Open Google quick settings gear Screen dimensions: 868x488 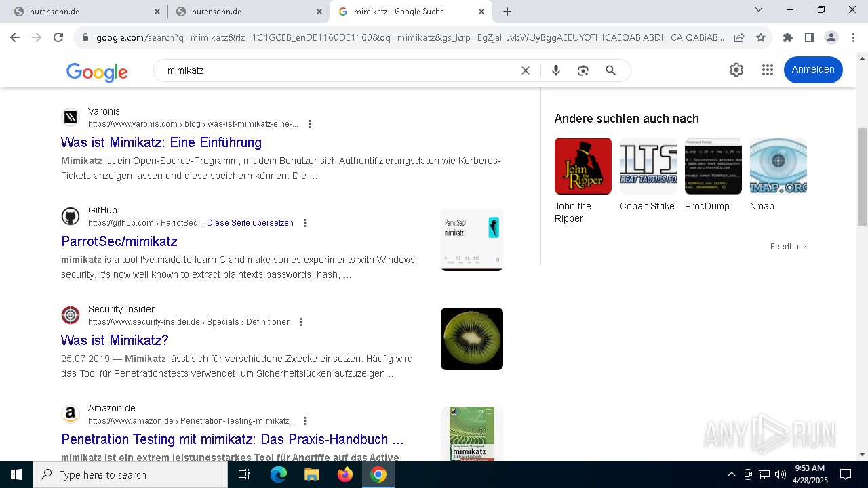[736, 70]
